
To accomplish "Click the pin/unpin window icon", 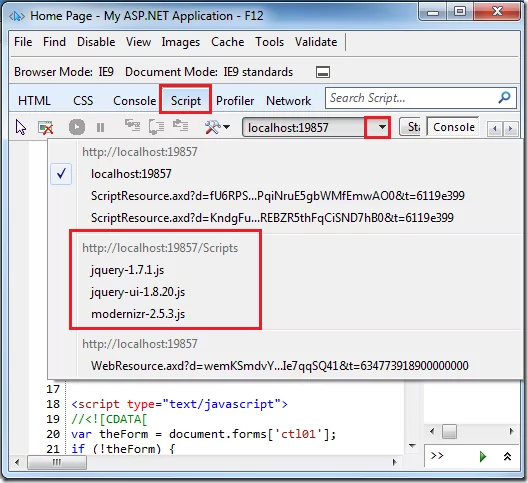I will (323, 72).
